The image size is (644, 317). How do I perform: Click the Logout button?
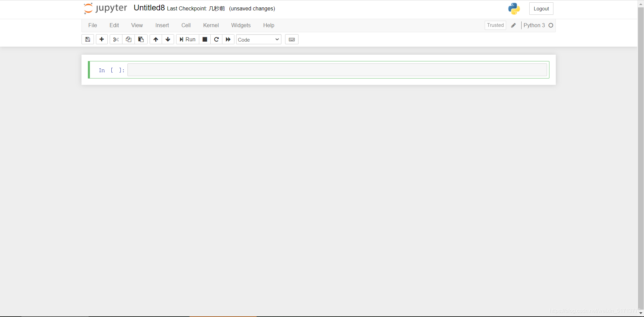[x=541, y=9]
